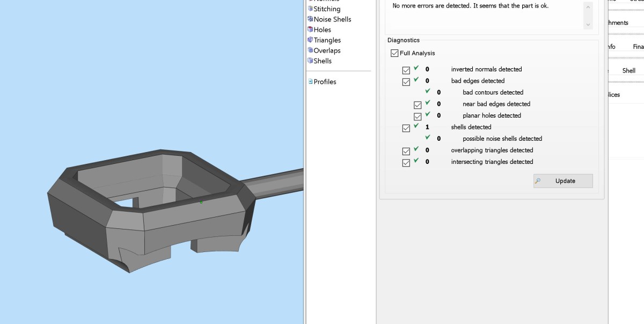The width and height of the screenshot is (644, 324).
Task: Toggle intersecting triangles detection checkbox
Action: (406, 163)
